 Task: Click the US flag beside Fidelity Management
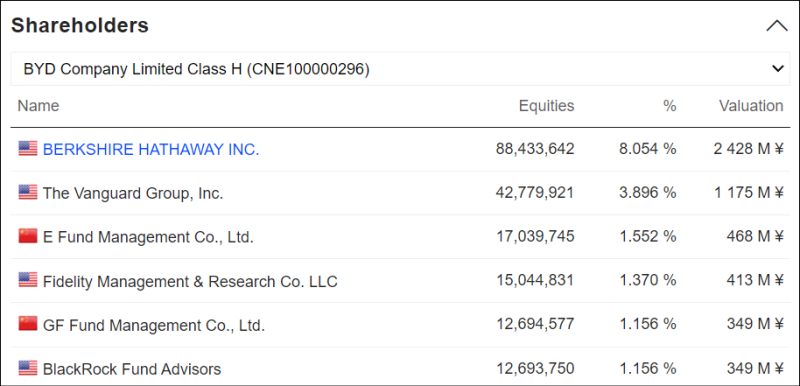pos(28,279)
